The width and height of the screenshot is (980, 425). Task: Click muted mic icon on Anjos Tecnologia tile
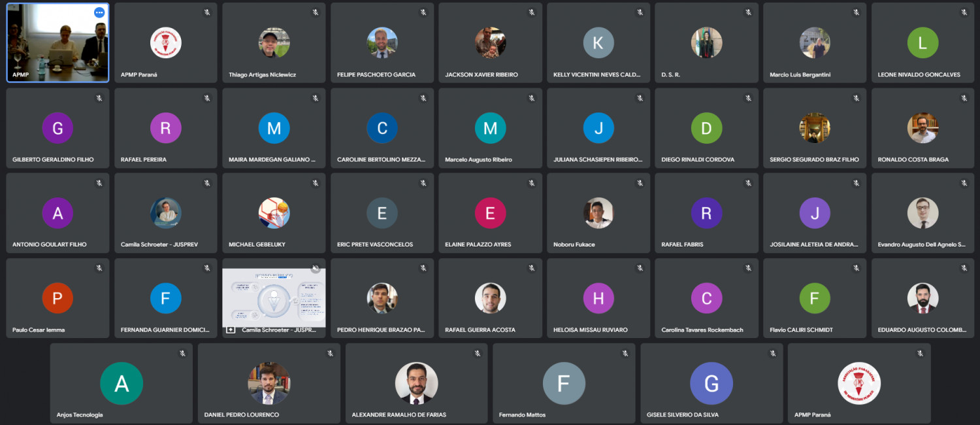[x=183, y=353]
